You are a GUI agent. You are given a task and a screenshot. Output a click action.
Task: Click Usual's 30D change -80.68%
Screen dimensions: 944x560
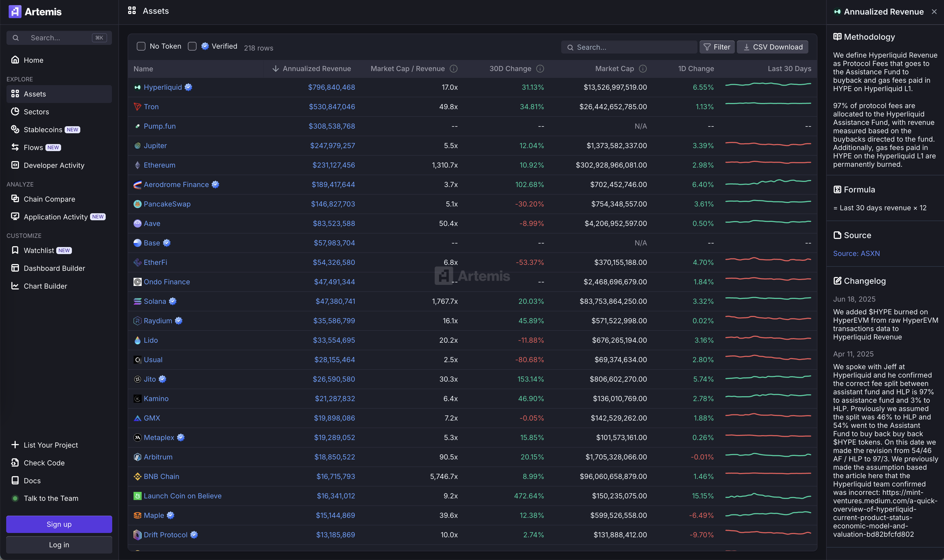coord(530,360)
